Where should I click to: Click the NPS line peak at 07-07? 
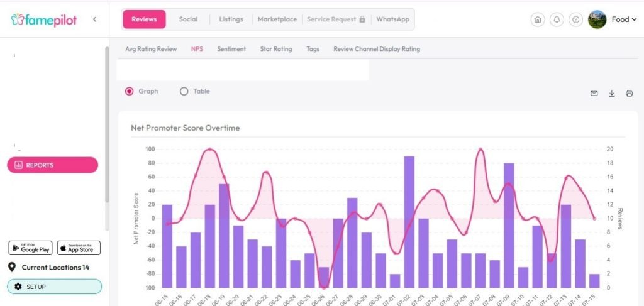pyautogui.click(x=480, y=150)
